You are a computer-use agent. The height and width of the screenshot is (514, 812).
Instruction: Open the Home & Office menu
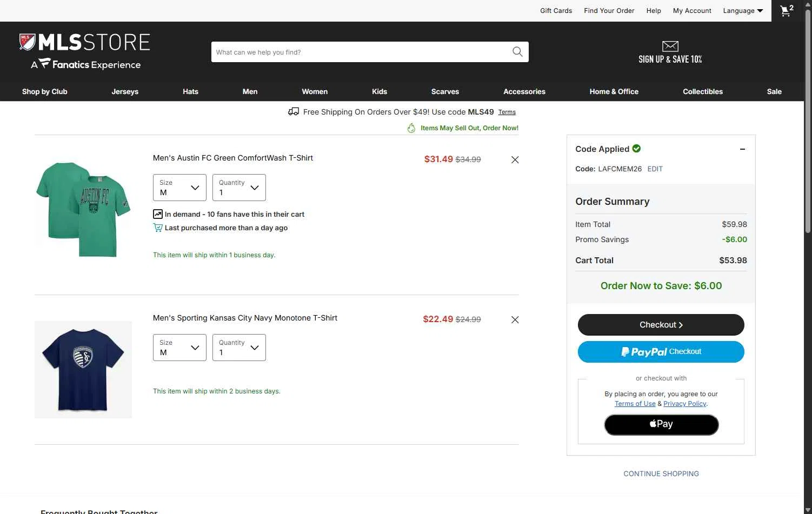pyautogui.click(x=614, y=91)
